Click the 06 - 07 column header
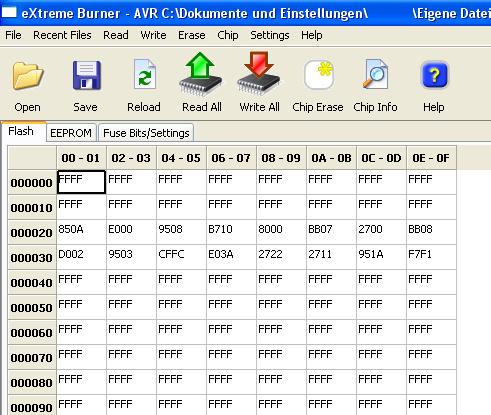Screen dimensions: 491x415 coord(231,158)
